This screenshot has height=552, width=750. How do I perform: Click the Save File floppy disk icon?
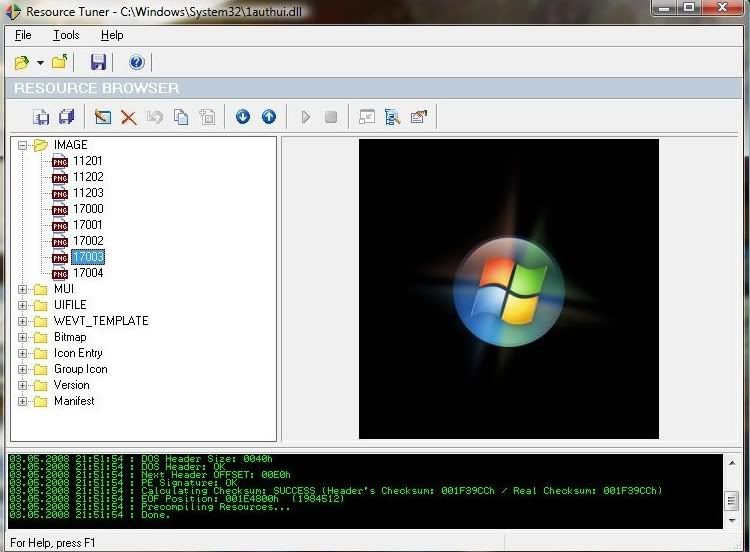click(98, 62)
